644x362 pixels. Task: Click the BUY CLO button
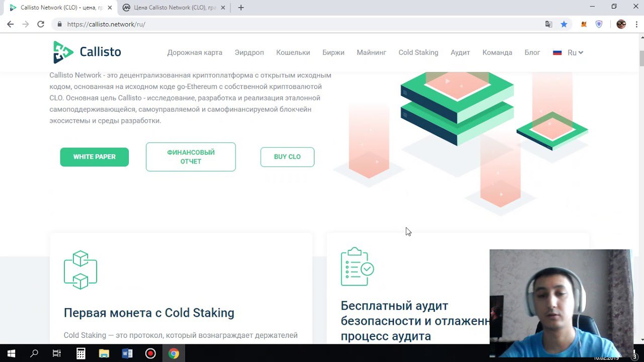[287, 157]
